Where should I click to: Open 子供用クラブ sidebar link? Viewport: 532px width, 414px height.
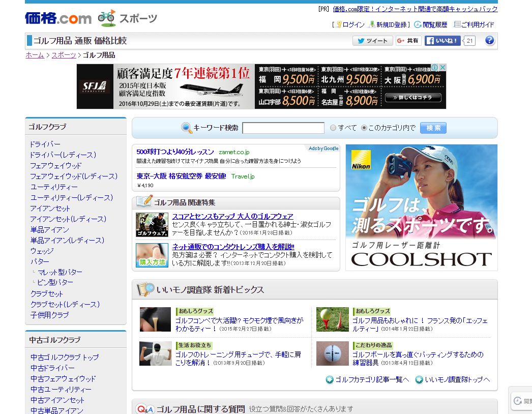[49, 315]
